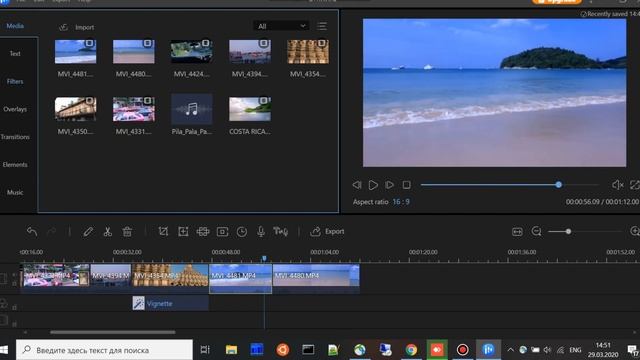
Task: Stop the preview playback
Action: 407,185
